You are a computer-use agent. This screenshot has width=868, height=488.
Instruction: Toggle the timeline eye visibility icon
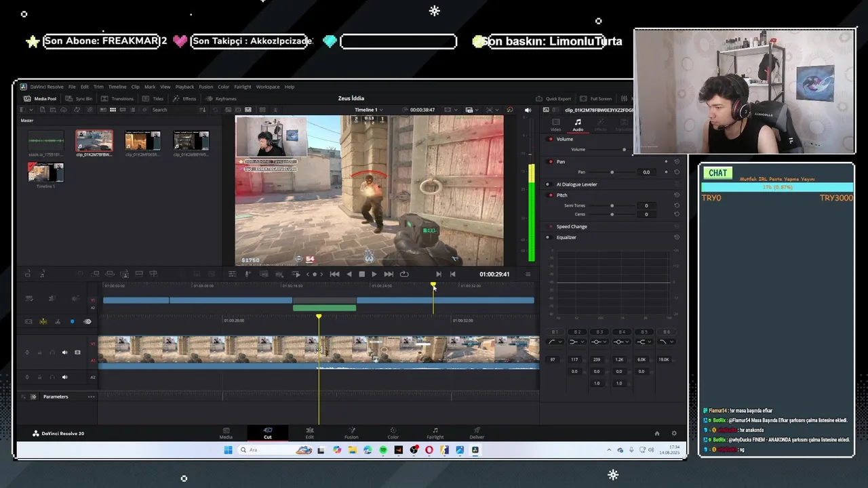point(87,321)
